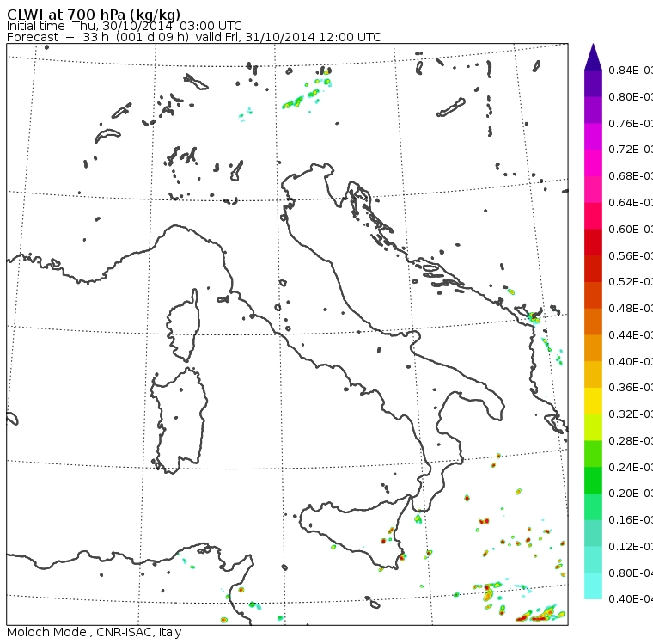Click the 0.40E-03 colorbar label
The width and height of the screenshot is (653, 644).
[x=631, y=361]
